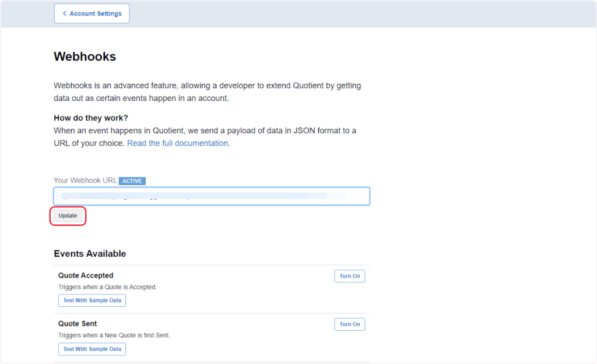Select the Quote Sent event title
This screenshot has width=597, height=364.
coord(78,324)
